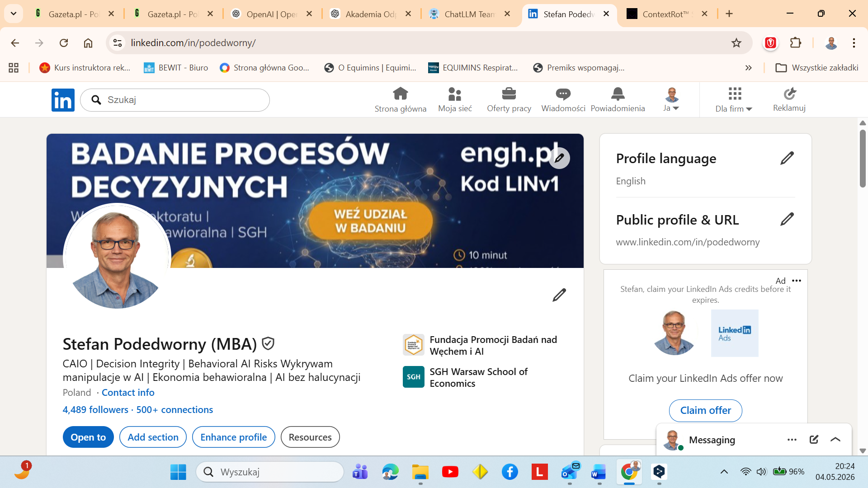Screen dimensions: 868x488
Task: Open Microsoft Word in taskbar
Action: point(599,472)
